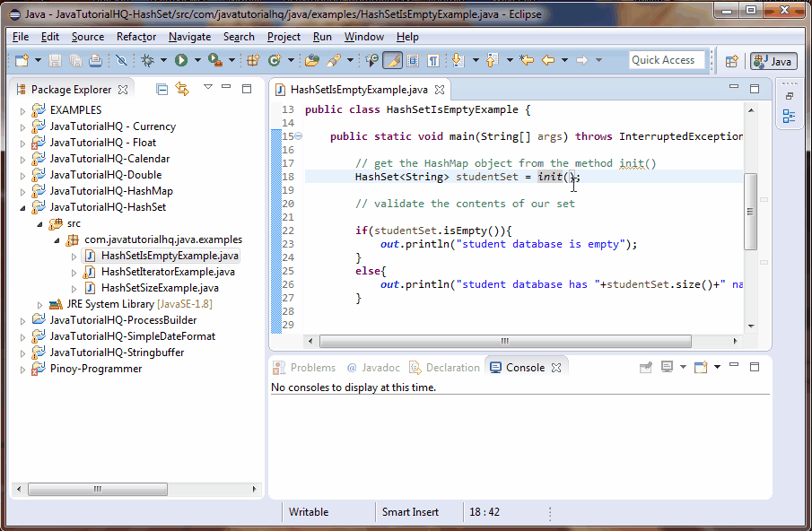
Task: Click the editor's horizontal scrollbar
Action: [x=502, y=341]
